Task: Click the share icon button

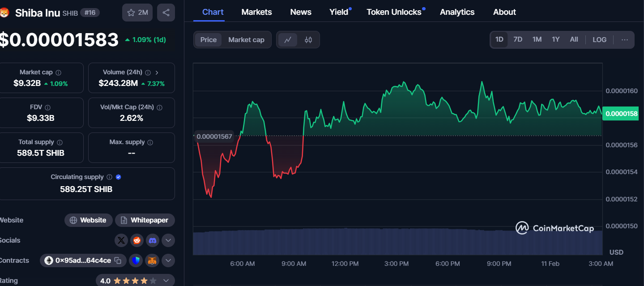Action: coord(166,13)
